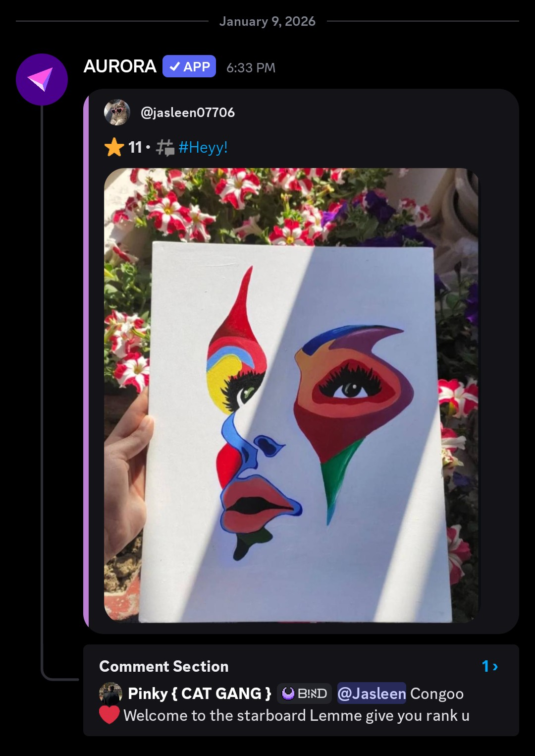This screenshot has width=535, height=756.
Task: Click the AURORA bot name
Action: pos(120,66)
